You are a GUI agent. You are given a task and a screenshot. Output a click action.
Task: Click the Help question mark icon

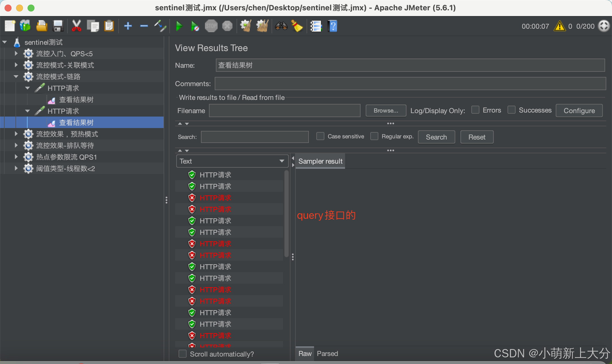332,26
